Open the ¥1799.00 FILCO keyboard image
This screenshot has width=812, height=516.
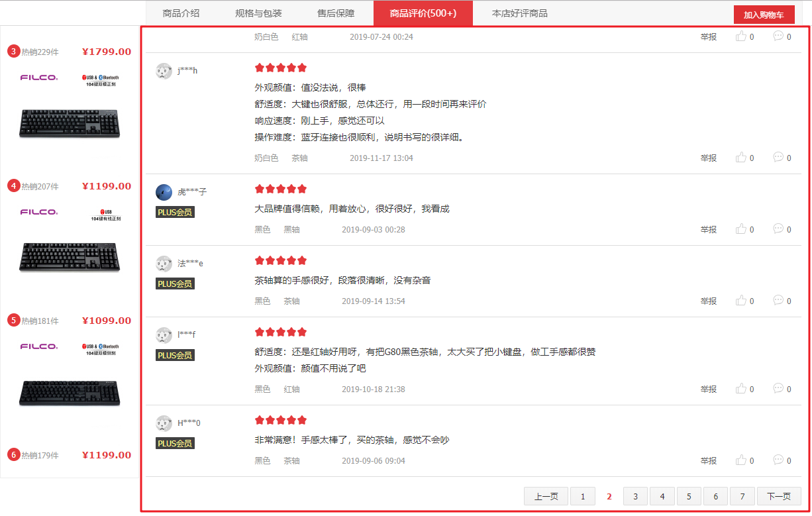point(70,123)
